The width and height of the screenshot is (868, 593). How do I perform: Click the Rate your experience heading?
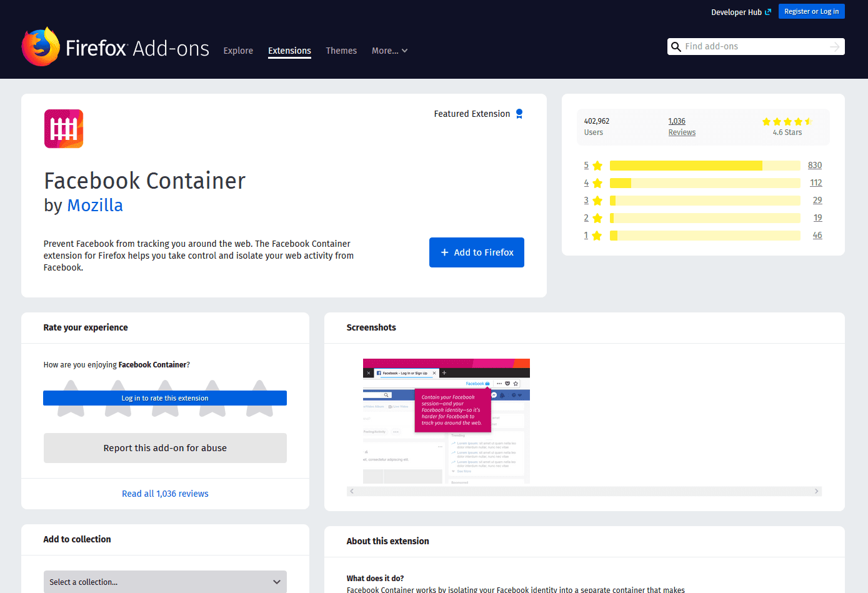(86, 327)
